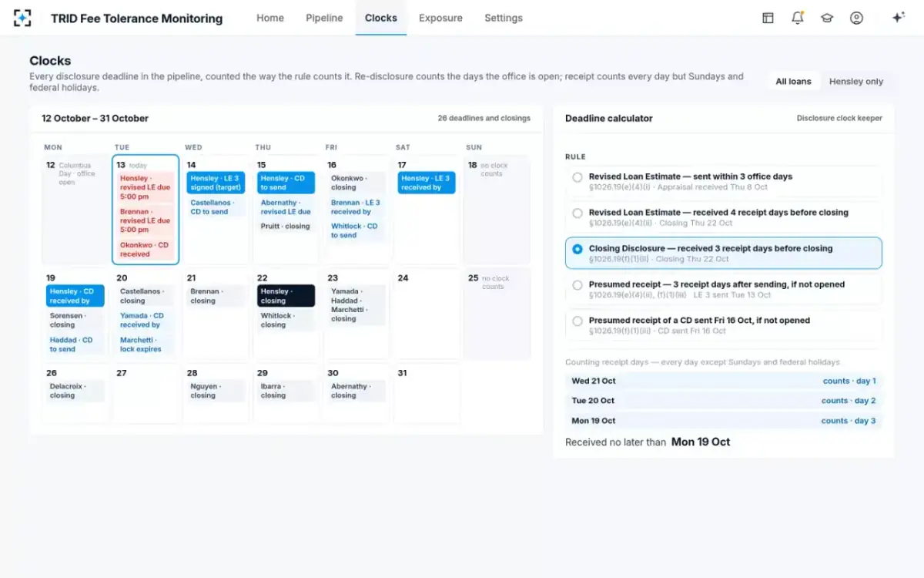Click the 26 deadlines and closings label

(x=484, y=119)
